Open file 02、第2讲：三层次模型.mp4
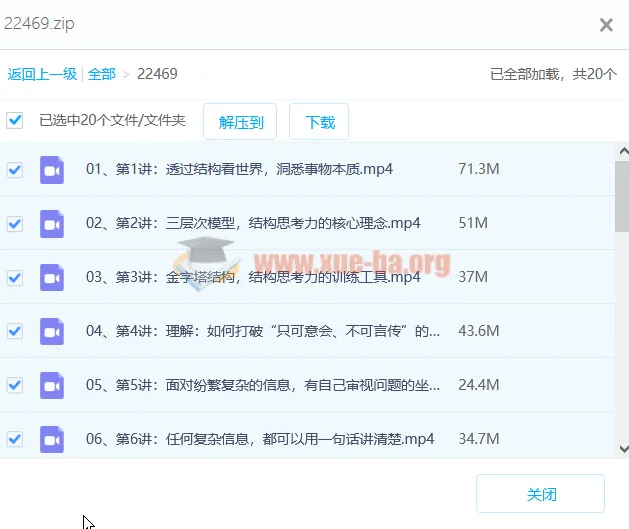Screen dimensions: 629x529 [x=253, y=223]
